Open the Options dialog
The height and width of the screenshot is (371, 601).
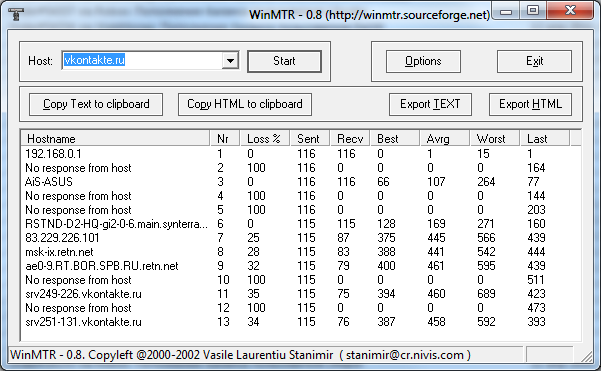[x=423, y=61]
